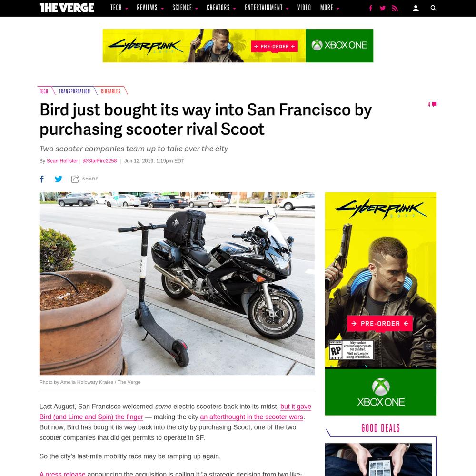
Task: Open The Verge Twitter icon in header
Action: coord(383,8)
